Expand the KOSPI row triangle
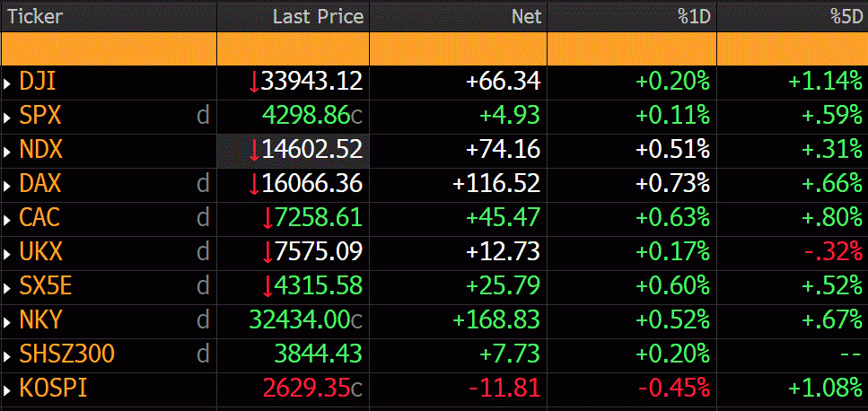868x411 pixels. pyautogui.click(x=8, y=390)
